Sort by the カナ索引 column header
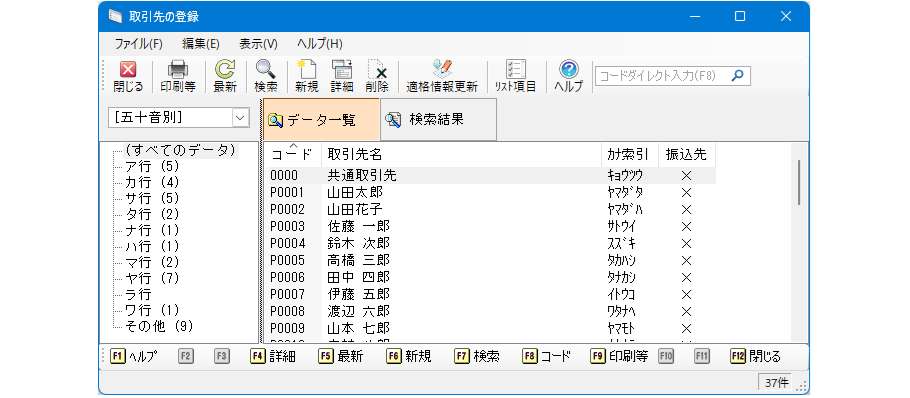The width and height of the screenshot is (910, 398). (630, 154)
